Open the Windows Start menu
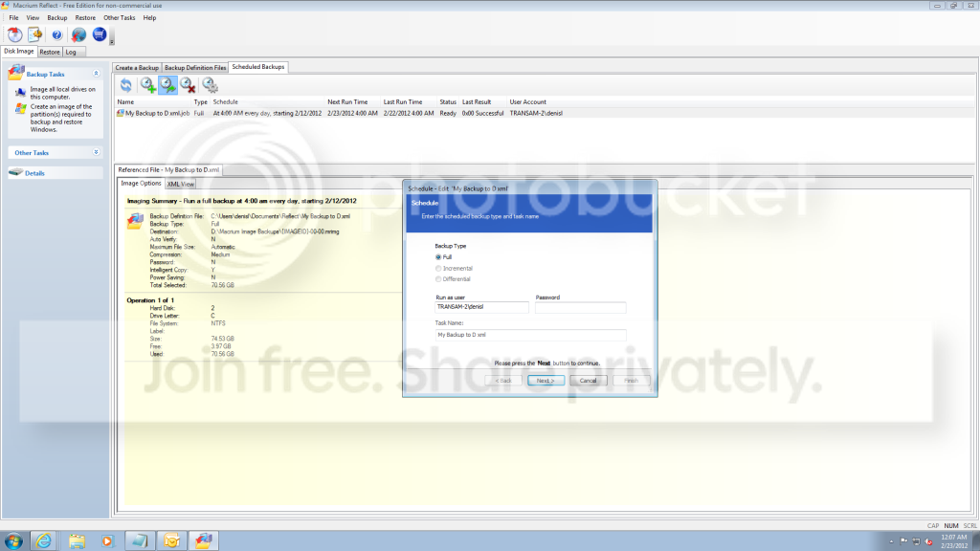 pyautogui.click(x=13, y=541)
